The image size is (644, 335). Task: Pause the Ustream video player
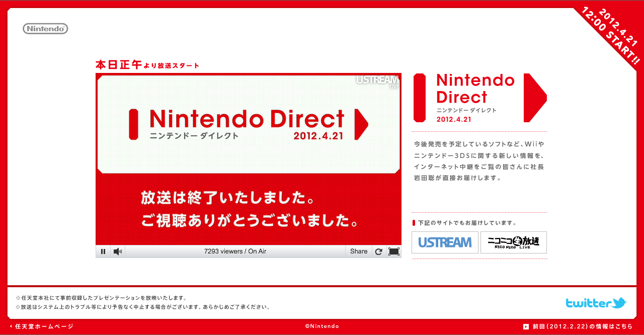(103, 252)
